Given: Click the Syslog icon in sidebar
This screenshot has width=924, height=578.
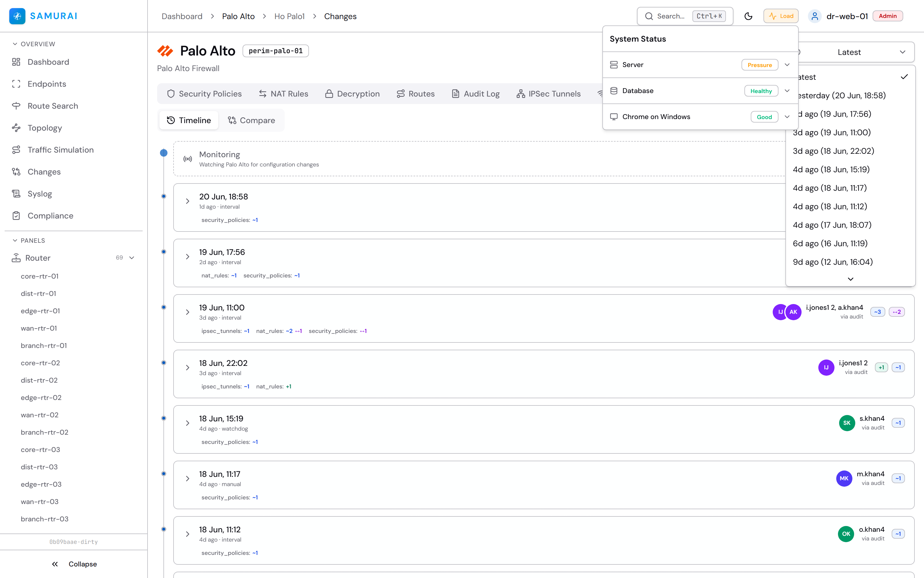Looking at the screenshot, I should point(16,194).
